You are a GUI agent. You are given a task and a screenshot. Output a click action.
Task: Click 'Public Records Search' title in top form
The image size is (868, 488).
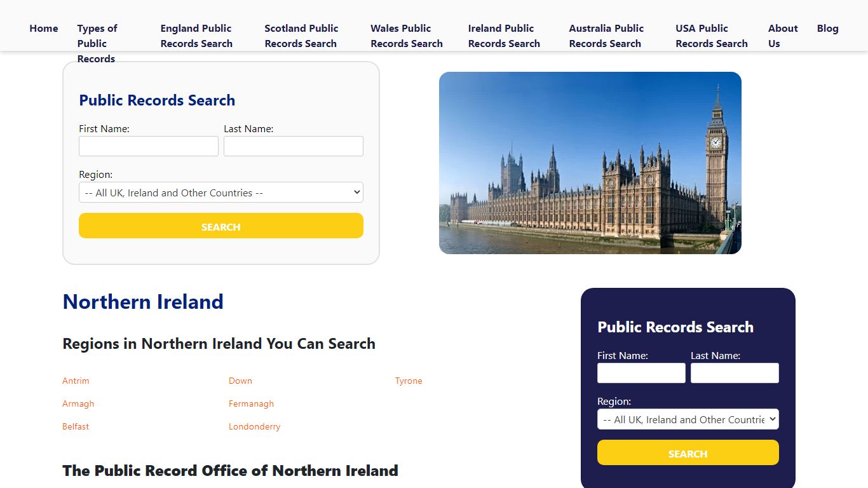[157, 100]
